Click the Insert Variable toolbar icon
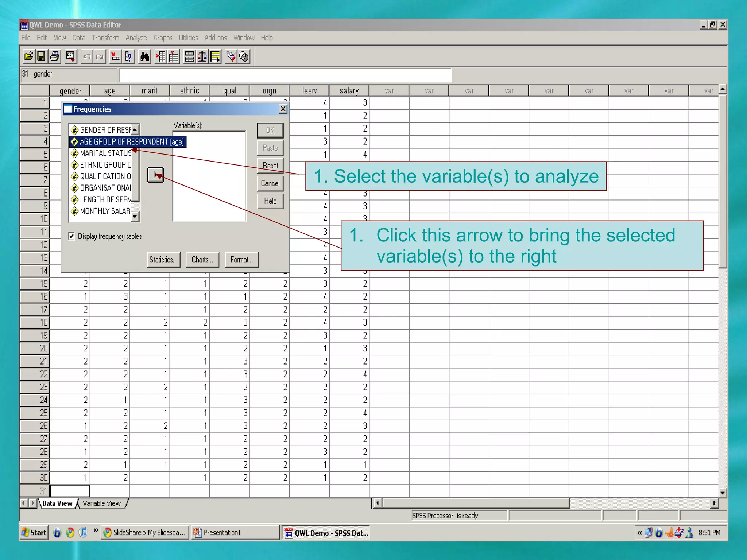 [174, 57]
